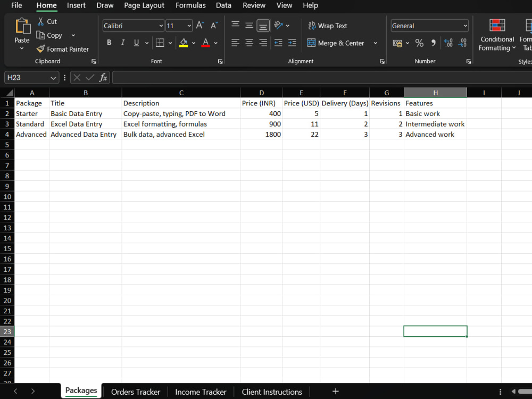Switch to Insert ribbon tab
The width and height of the screenshot is (532, 399).
tap(76, 5)
